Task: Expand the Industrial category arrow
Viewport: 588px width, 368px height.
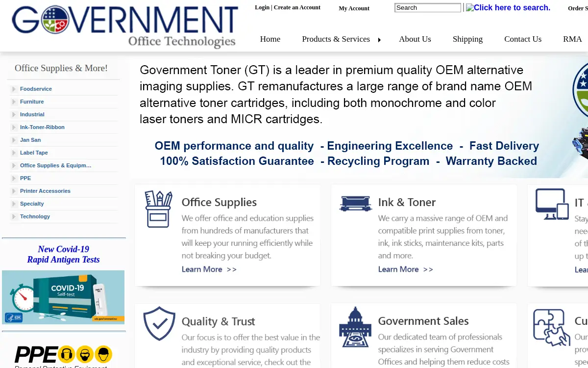Action: [x=14, y=115]
